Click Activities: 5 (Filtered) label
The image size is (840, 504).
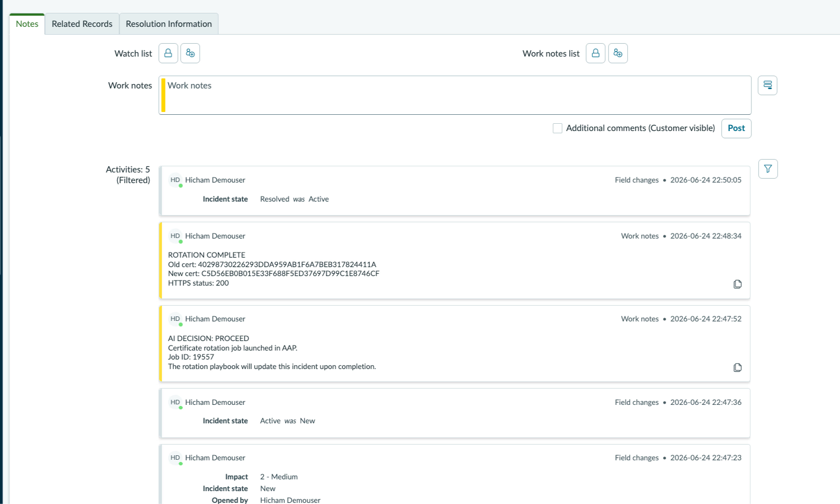(x=128, y=175)
